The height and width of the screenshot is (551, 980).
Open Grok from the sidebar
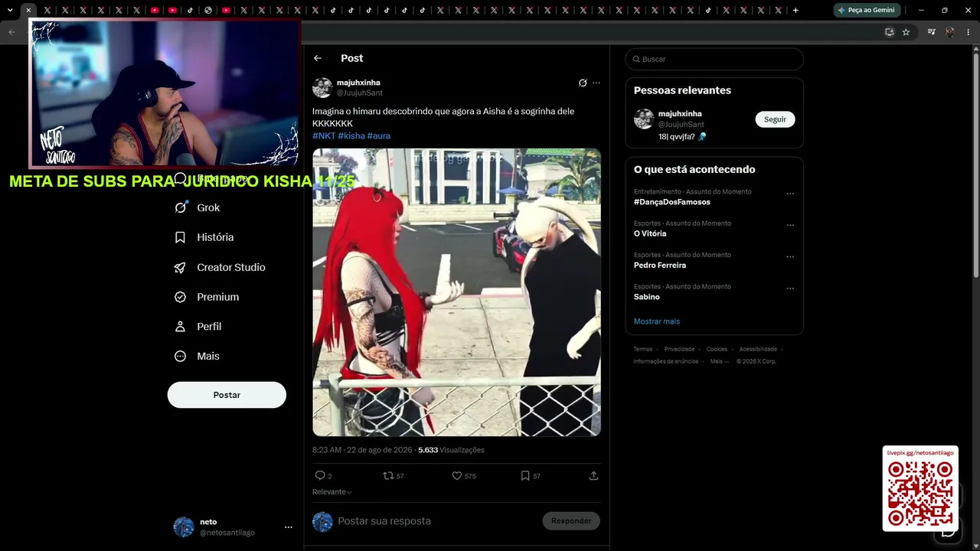(x=198, y=207)
